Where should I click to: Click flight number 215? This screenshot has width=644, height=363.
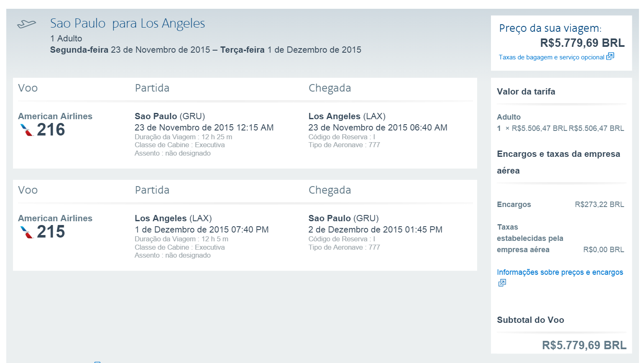(51, 232)
